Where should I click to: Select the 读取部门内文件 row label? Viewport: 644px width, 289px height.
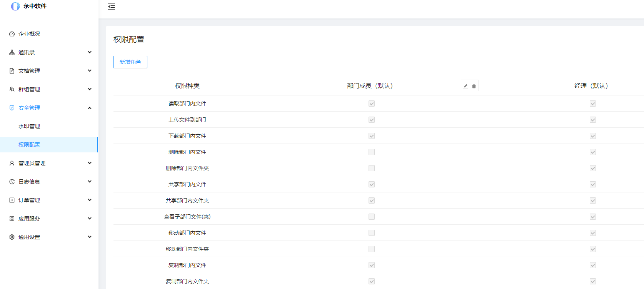[187, 104]
